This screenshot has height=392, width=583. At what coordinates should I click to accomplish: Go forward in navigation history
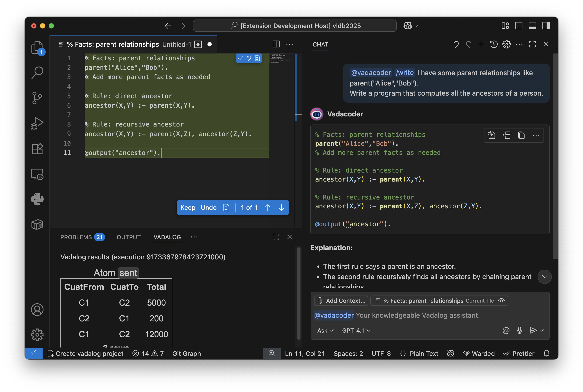coord(182,26)
